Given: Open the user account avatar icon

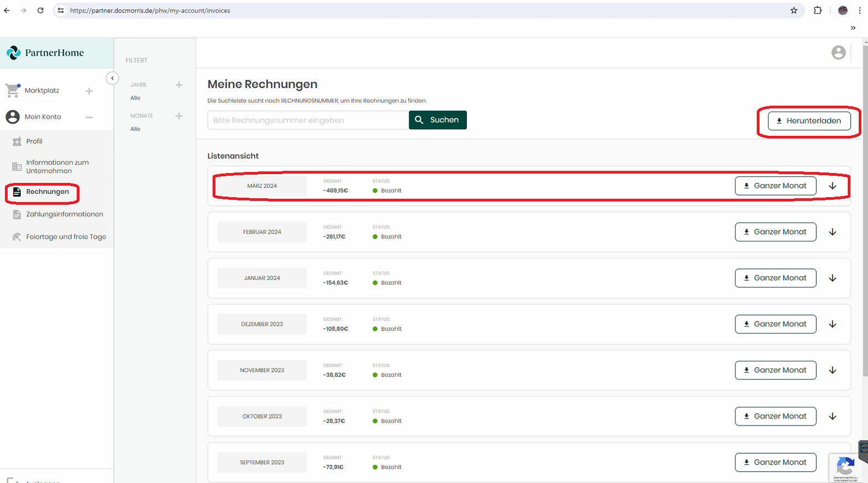Looking at the screenshot, I should coord(838,53).
